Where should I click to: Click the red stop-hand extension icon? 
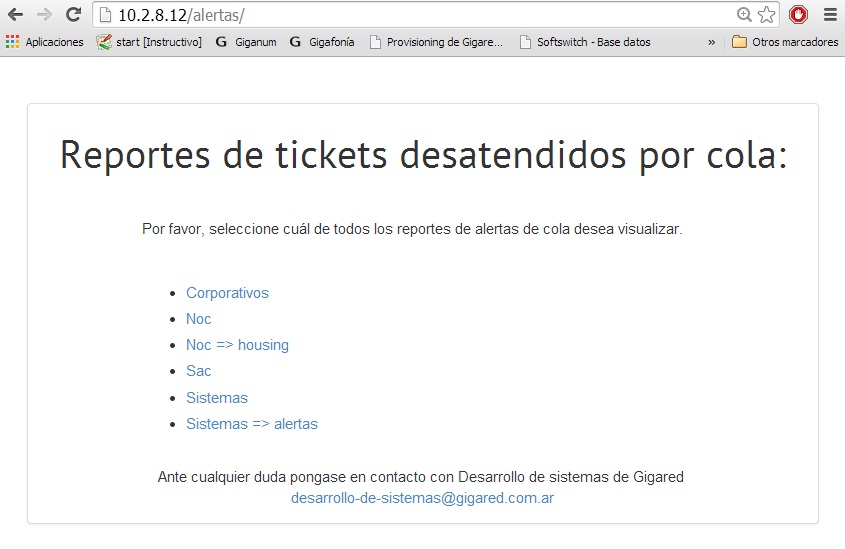pos(798,15)
